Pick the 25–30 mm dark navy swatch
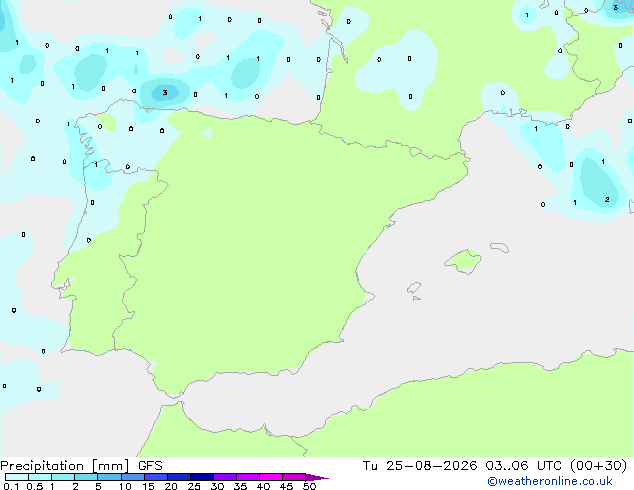Screen dimensions: 634x490 pos(202,477)
